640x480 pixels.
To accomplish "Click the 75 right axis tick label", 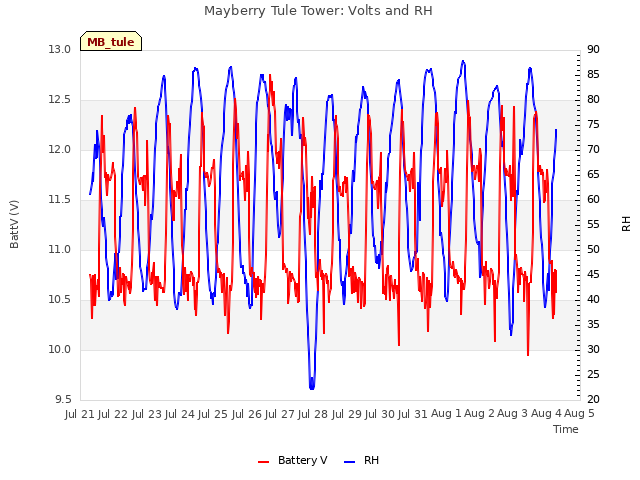I will pos(593,124).
